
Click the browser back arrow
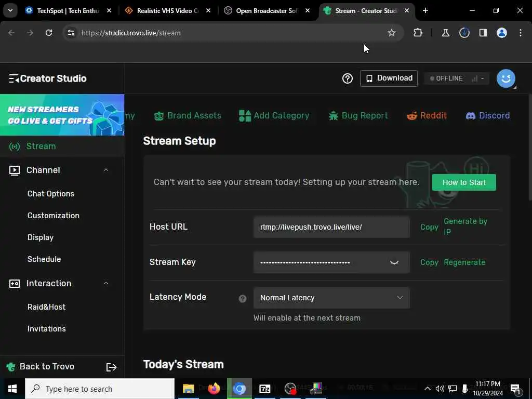[x=11, y=33]
